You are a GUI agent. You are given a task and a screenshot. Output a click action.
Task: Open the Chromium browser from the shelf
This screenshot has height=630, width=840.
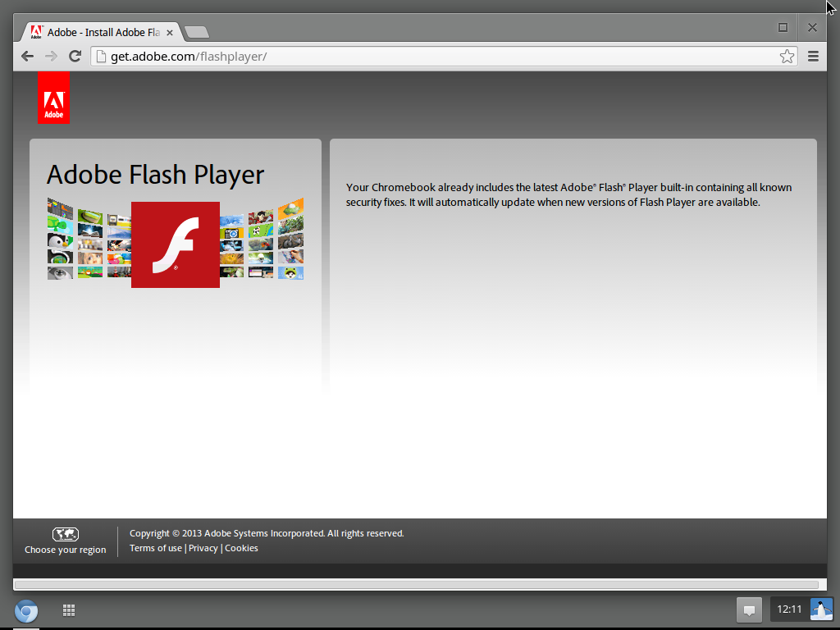[26, 610]
